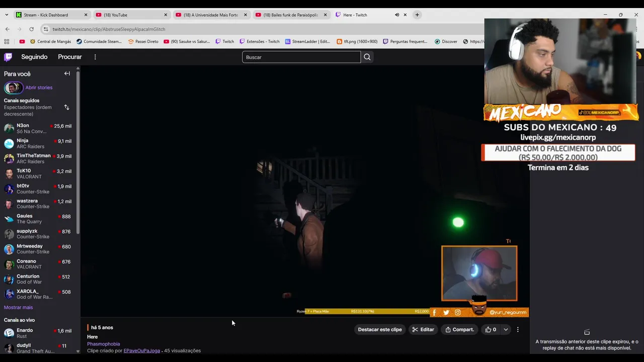Like the clip with thumbs up
644x362 pixels.
click(x=491, y=330)
